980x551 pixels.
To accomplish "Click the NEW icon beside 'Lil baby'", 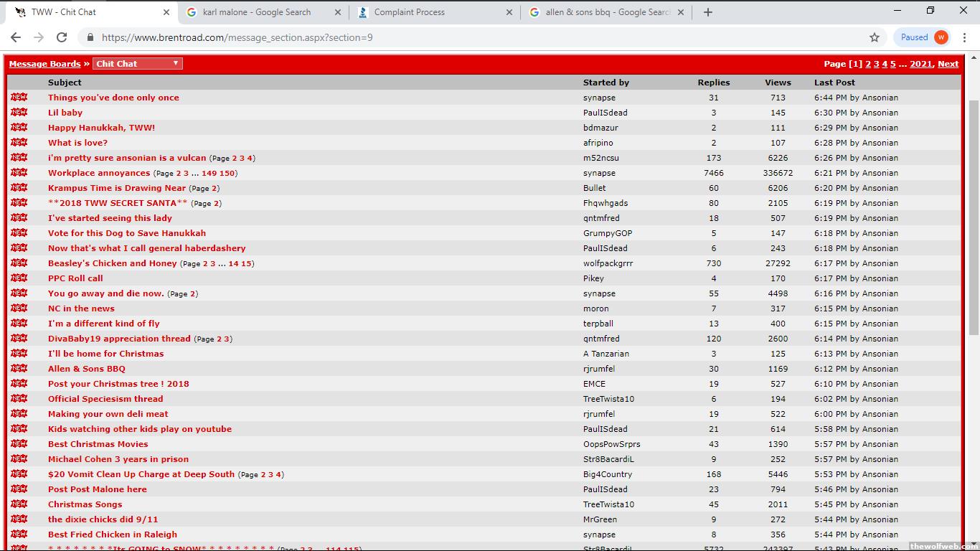I will 19,113.
